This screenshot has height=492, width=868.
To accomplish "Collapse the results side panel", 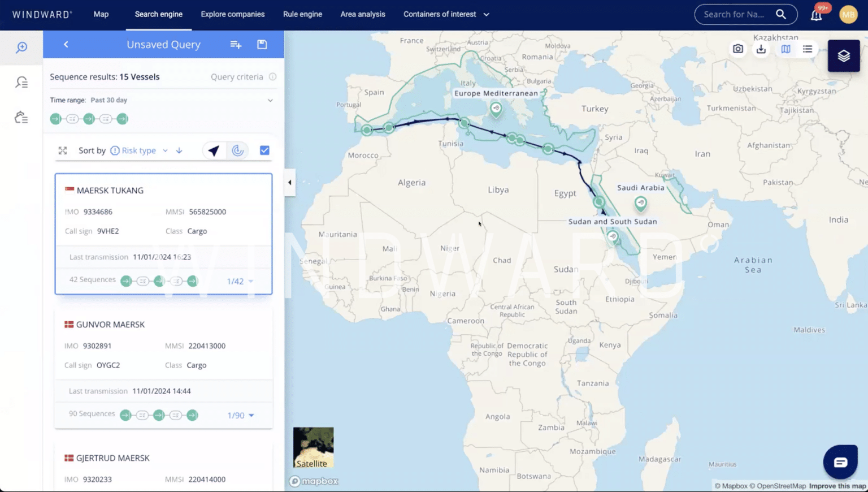I will (x=290, y=183).
